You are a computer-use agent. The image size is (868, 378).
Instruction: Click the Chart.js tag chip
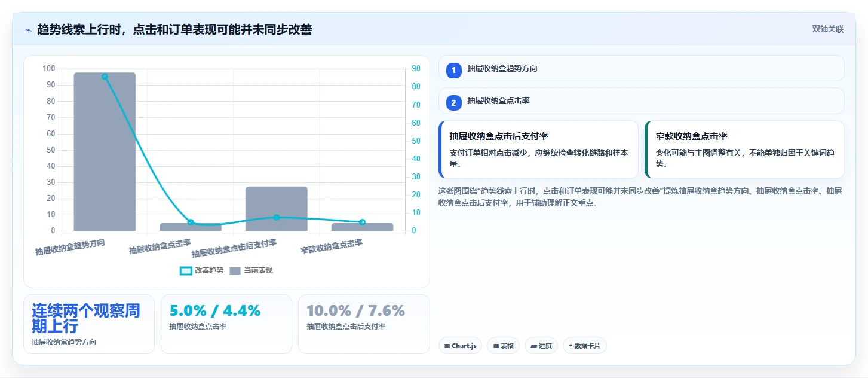pyautogui.click(x=460, y=346)
